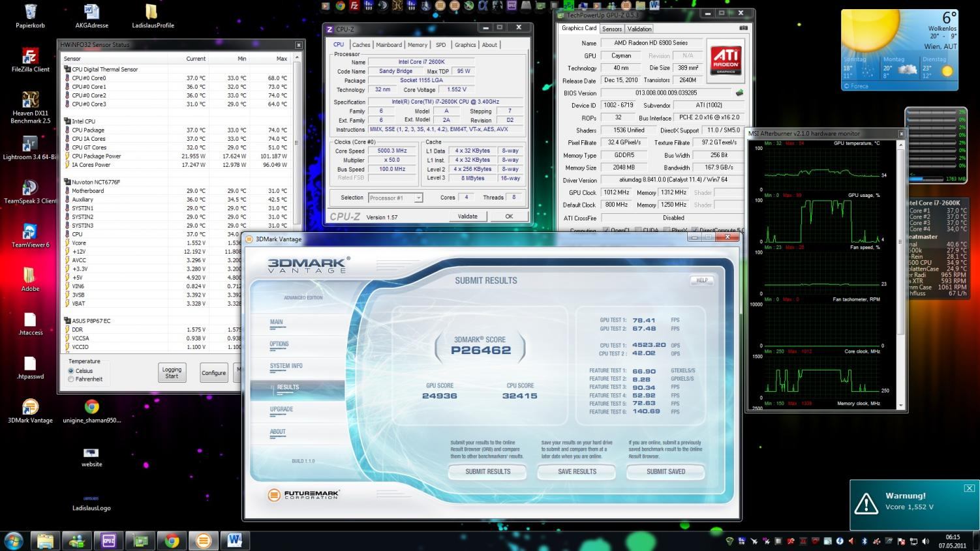The width and height of the screenshot is (980, 551).
Task: Open the LadislausProfile folder
Action: (x=153, y=16)
